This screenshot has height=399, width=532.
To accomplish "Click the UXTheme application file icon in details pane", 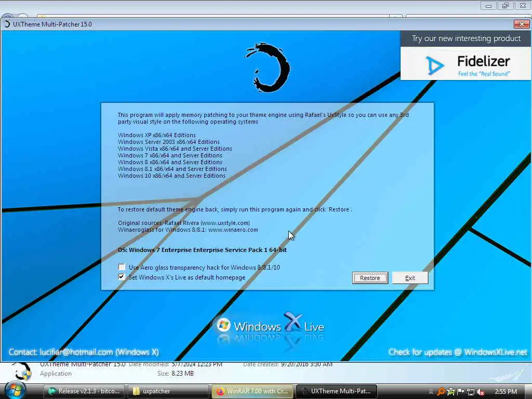I will (21, 371).
